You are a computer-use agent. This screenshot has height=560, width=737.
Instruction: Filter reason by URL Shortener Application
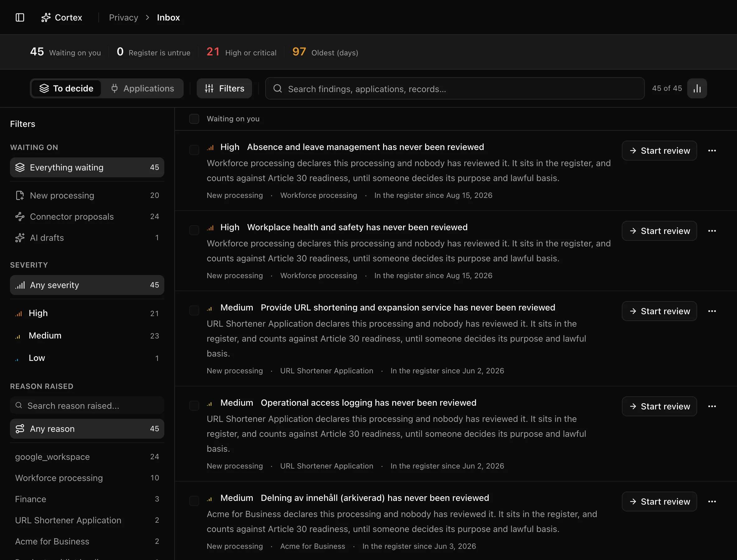click(87, 520)
